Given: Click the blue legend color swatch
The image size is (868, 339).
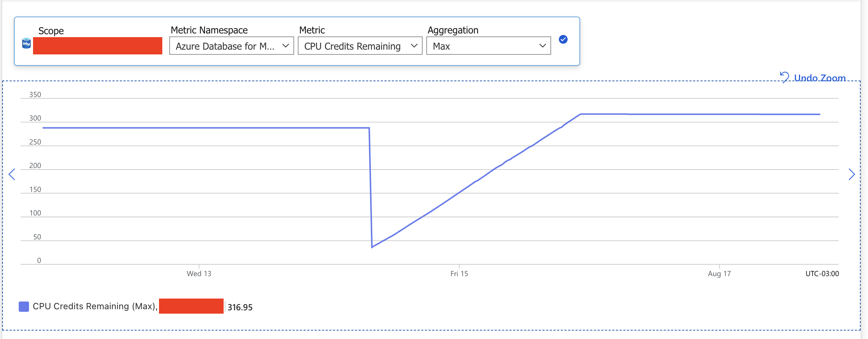Looking at the screenshot, I should (x=24, y=307).
